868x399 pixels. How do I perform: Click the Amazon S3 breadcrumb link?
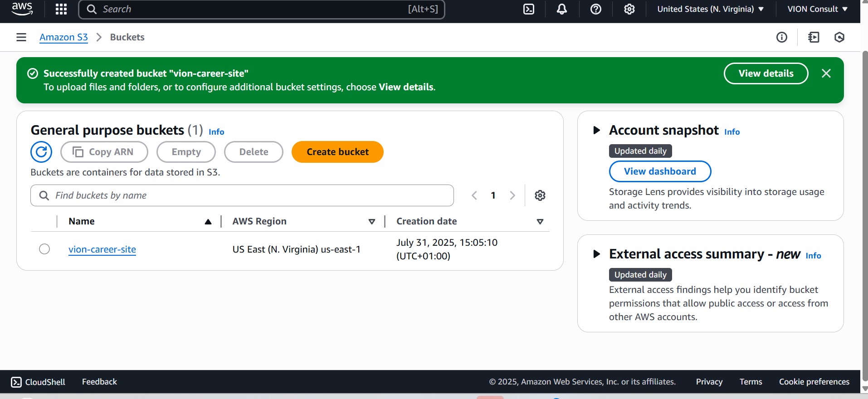(63, 37)
